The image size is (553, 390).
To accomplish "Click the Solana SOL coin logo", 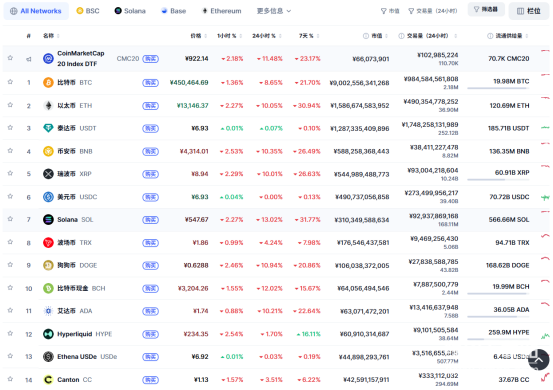I will (x=48, y=219).
